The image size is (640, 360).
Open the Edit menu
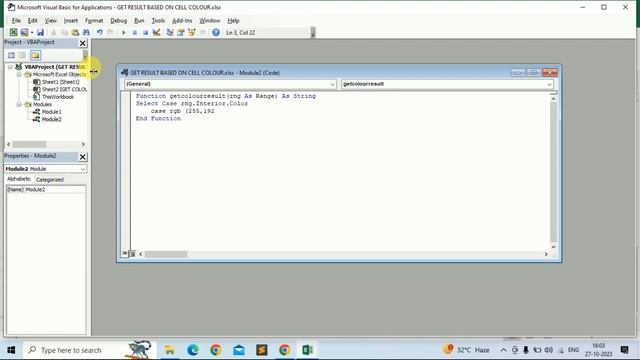point(32,20)
